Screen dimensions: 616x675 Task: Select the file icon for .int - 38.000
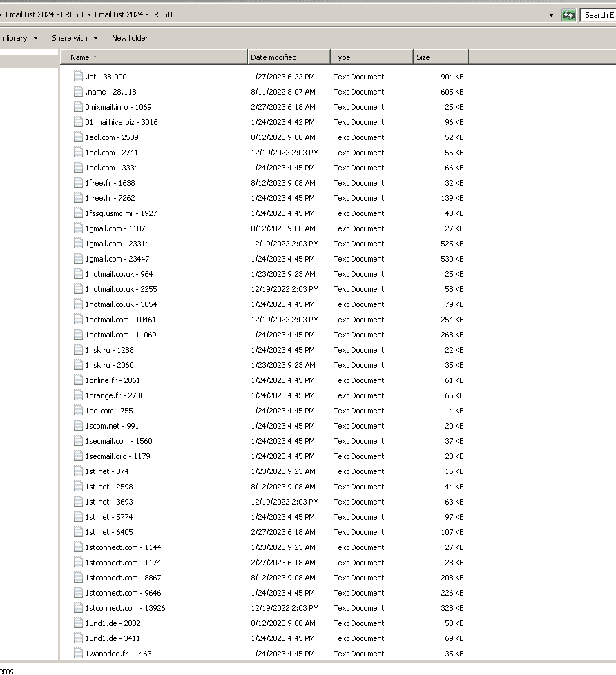tap(78, 77)
